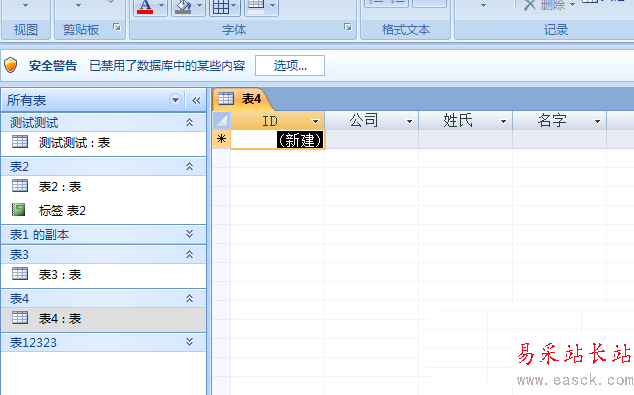Click the 选项... button
Viewport: 634px width, 395px height.
click(x=290, y=65)
